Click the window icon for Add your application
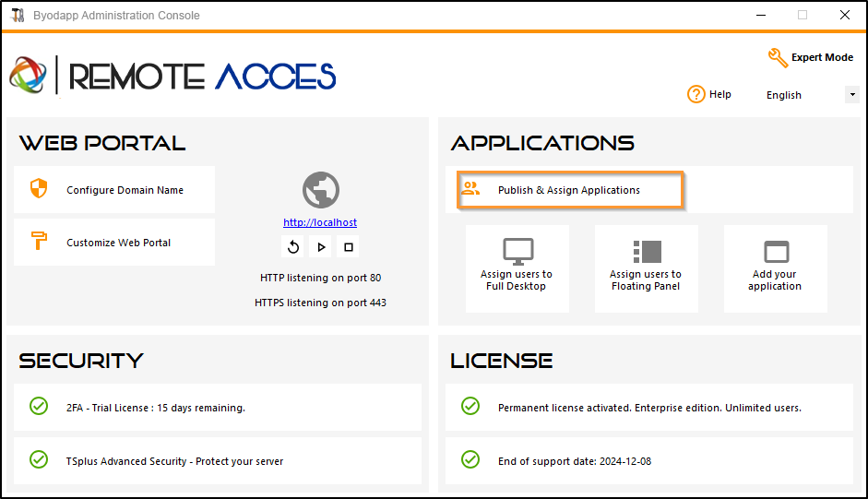 [x=776, y=252]
